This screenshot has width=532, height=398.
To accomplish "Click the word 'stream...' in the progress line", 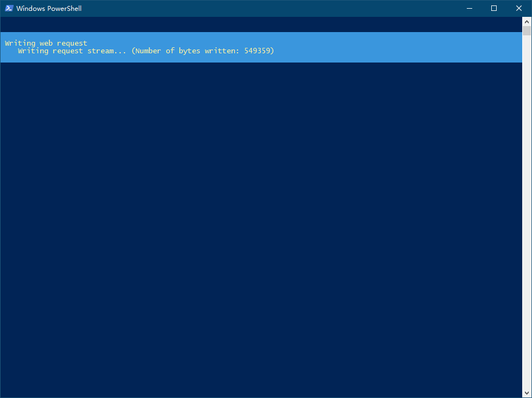I will (x=107, y=51).
